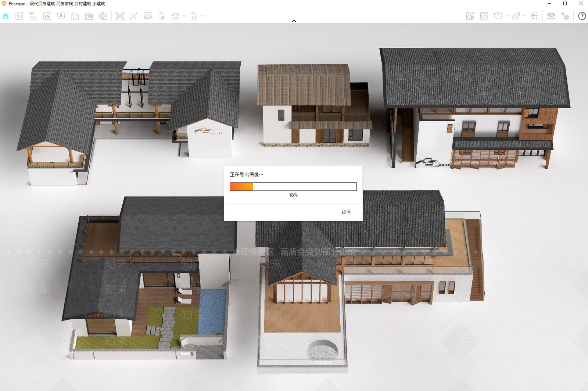Expand the EXE export dropdown arrow
The image size is (588, 391).
[x=202, y=16]
